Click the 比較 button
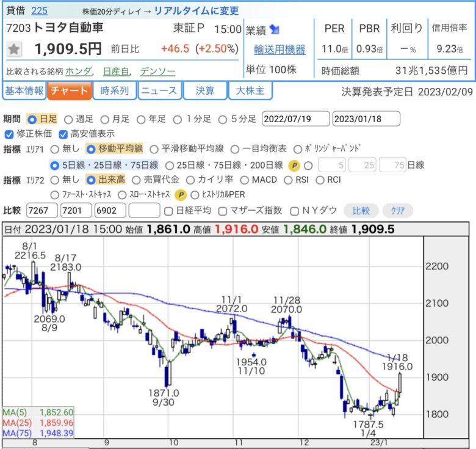 pos(361,211)
